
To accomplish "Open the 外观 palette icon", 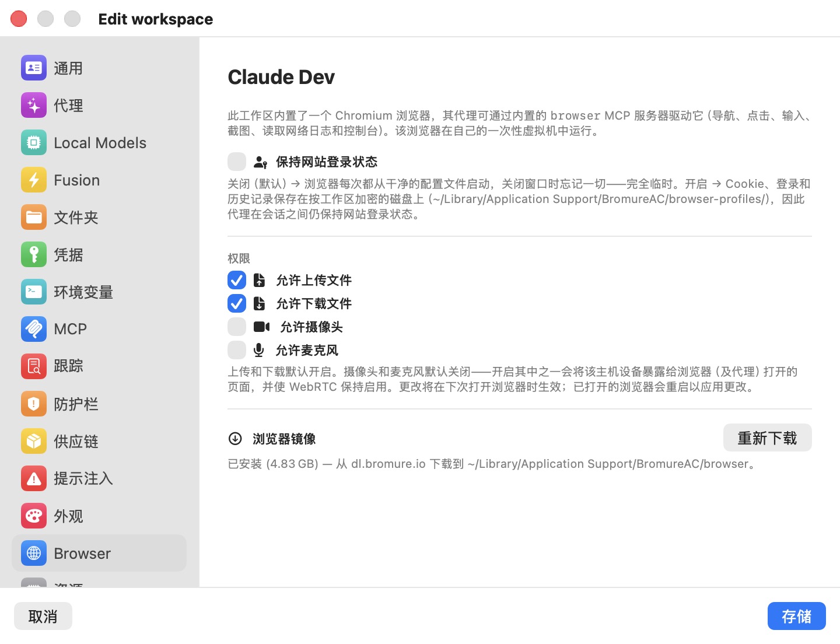I will (x=34, y=516).
